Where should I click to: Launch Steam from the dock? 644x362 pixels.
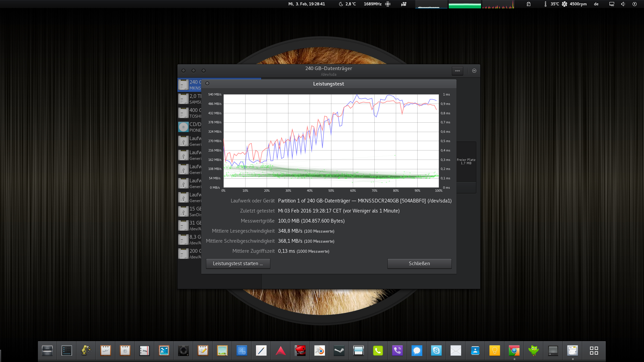tap(339, 351)
